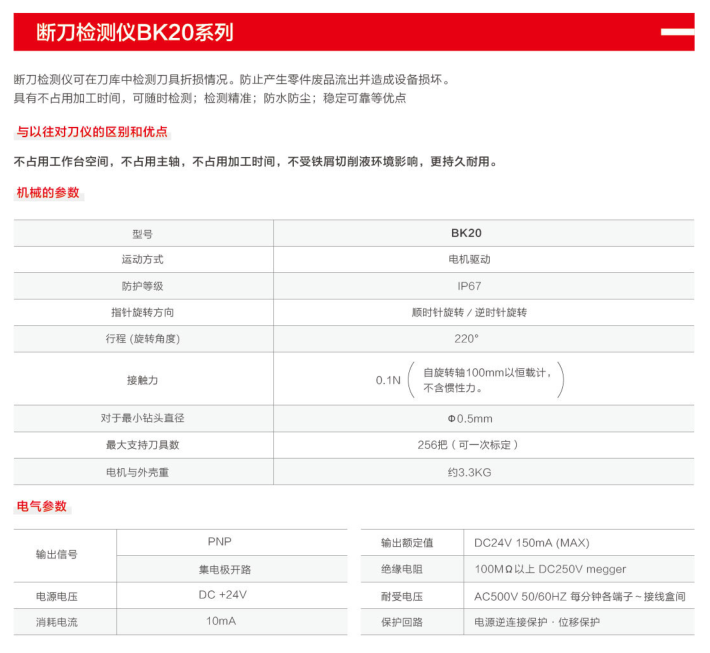Click the 0.1N contact force value

pyautogui.click(x=388, y=380)
